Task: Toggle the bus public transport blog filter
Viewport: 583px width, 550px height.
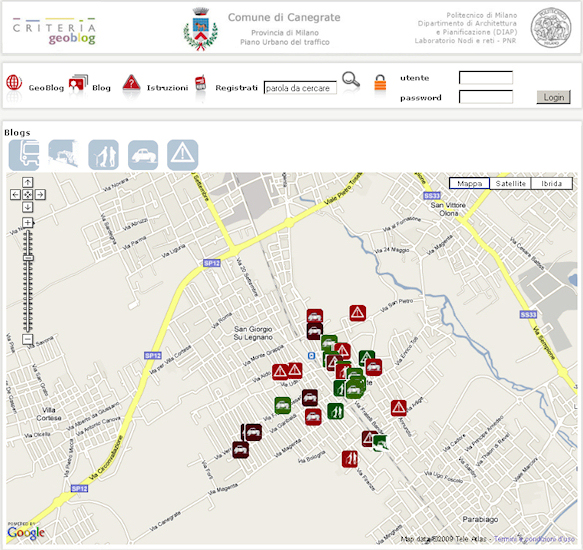Action: tap(24, 155)
